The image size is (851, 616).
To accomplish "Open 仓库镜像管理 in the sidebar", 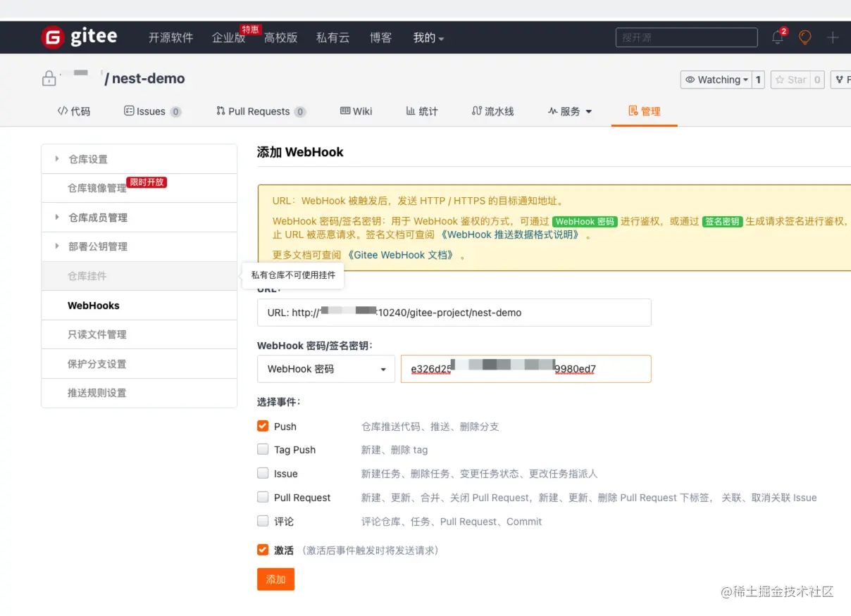I will tap(139, 188).
